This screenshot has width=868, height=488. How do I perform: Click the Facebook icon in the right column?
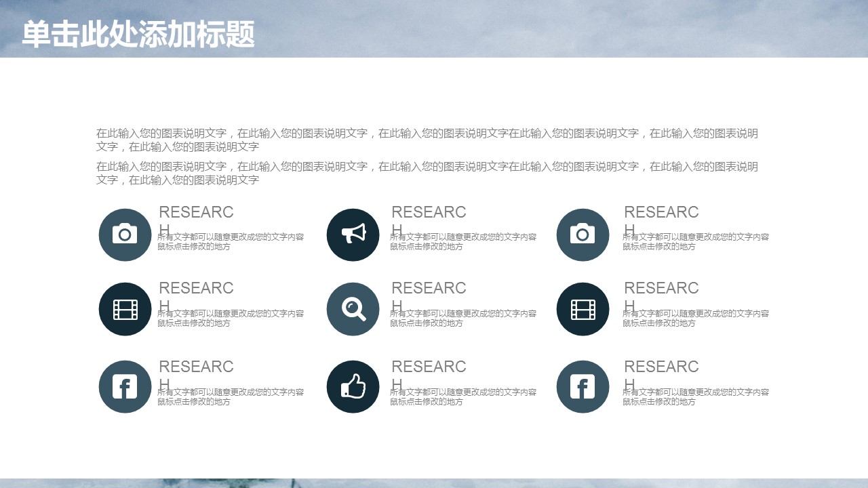point(583,387)
